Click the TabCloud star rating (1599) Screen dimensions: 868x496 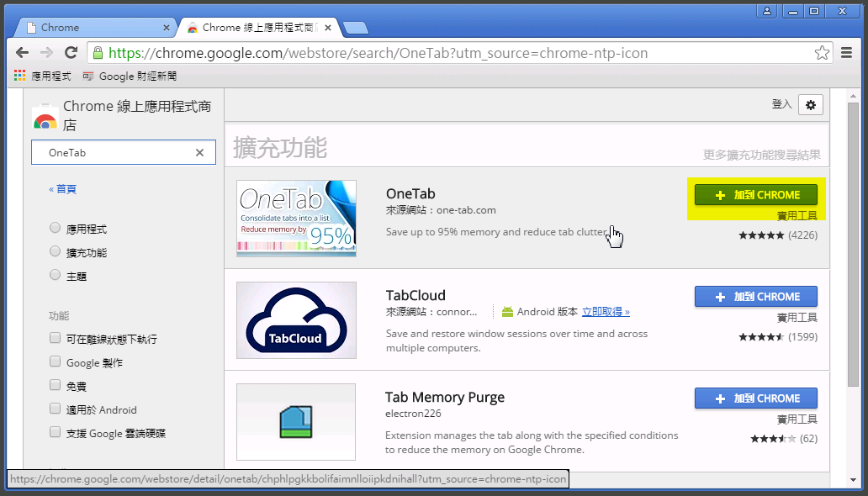[778, 336]
